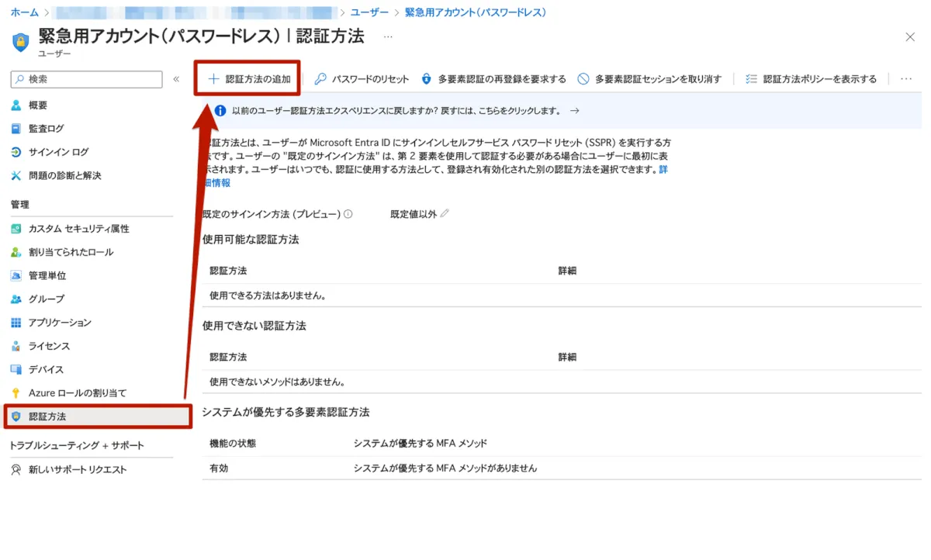Open the ellipsis next to page title

[x=388, y=36]
